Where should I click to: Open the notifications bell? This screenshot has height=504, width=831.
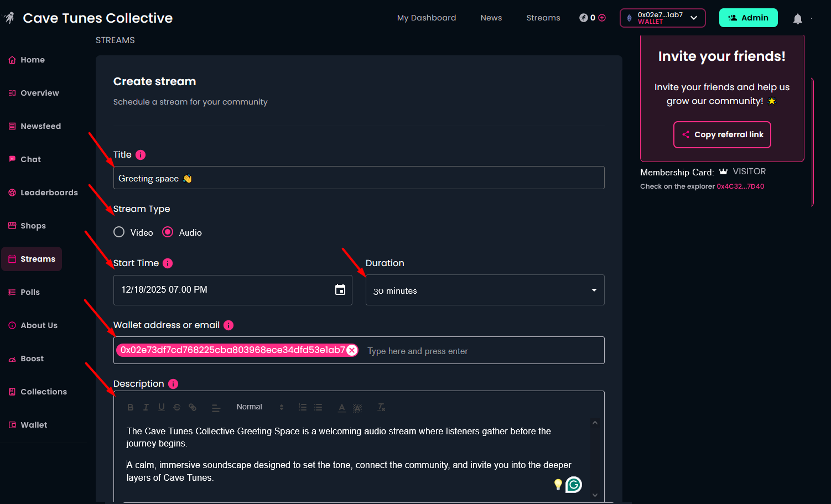pos(797,19)
